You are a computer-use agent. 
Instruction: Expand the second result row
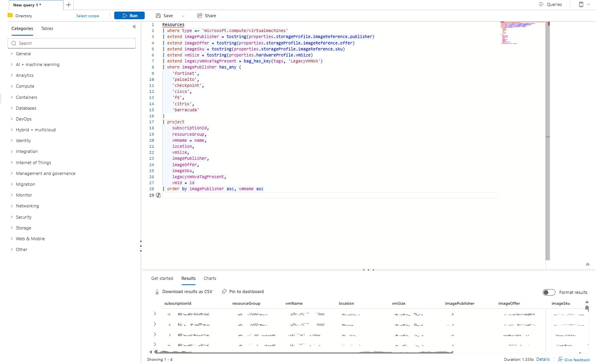(155, 324)
